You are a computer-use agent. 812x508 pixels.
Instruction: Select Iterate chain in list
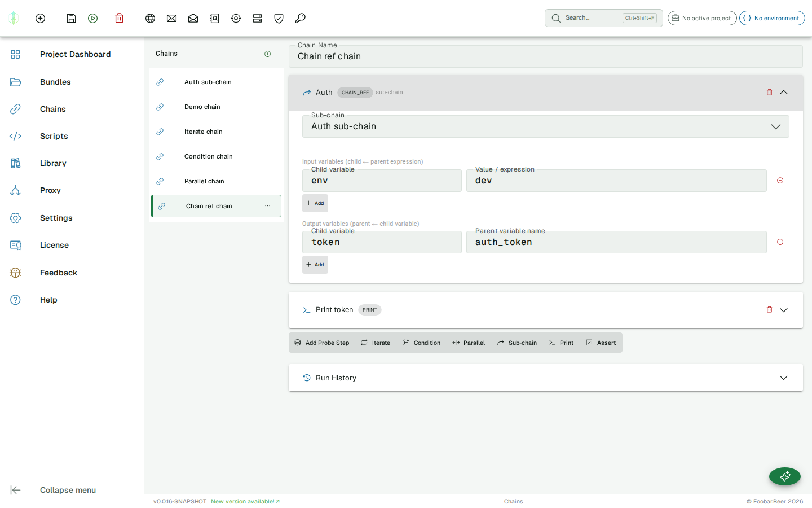click(216, 132)
